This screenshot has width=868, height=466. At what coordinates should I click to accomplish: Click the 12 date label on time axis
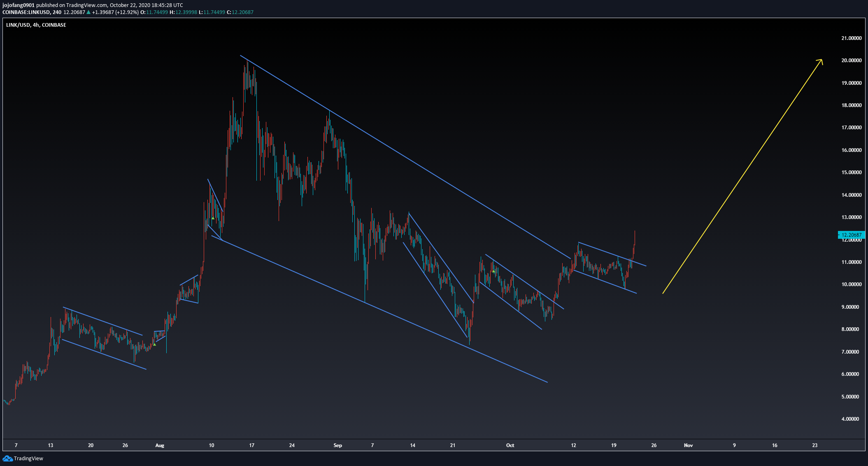tap(573, 445)
